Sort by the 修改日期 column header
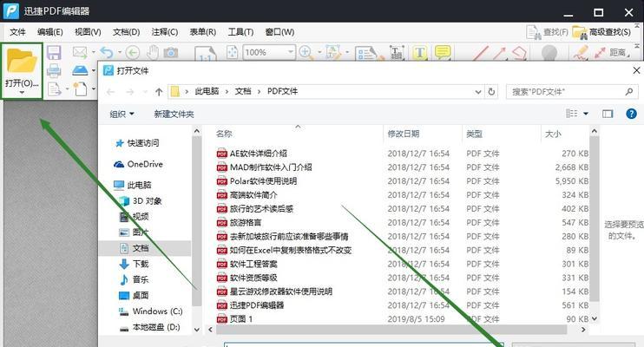Screen dimensions: 644x347 (x=404, y=134)
